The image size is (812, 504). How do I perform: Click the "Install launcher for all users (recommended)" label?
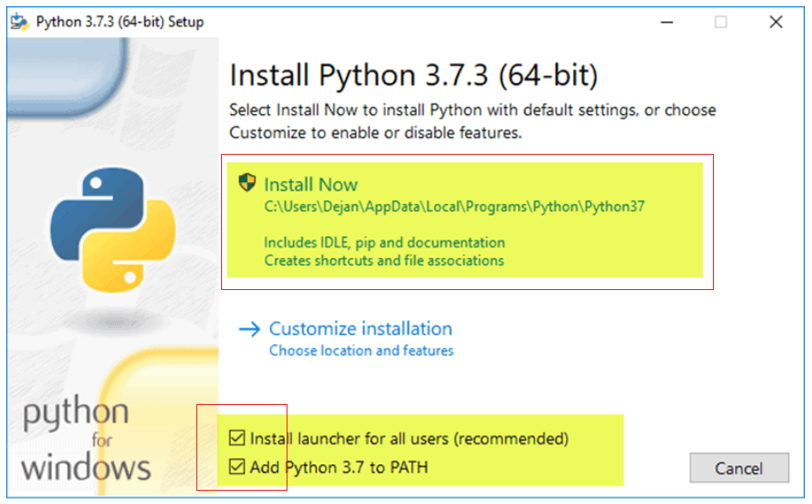[409, 438]
